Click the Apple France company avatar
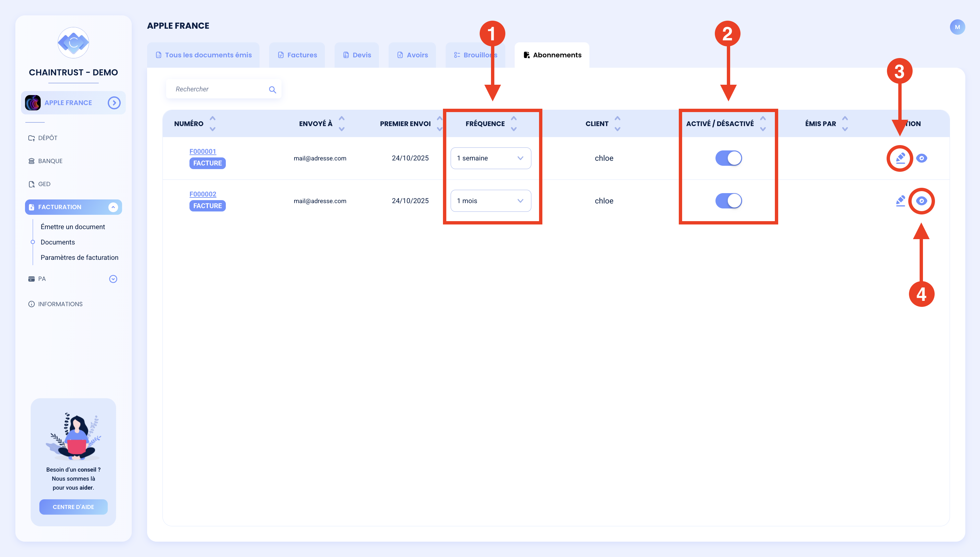 [33, 102]
